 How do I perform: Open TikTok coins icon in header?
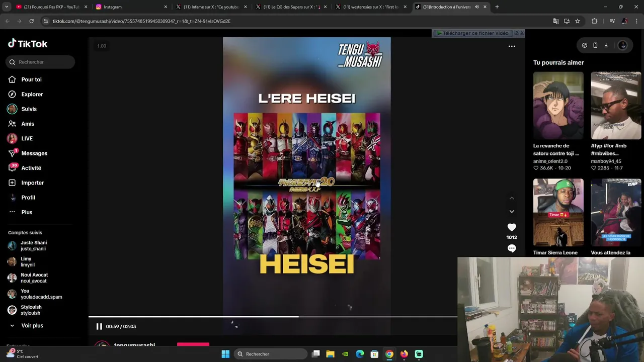pos(584,45)
